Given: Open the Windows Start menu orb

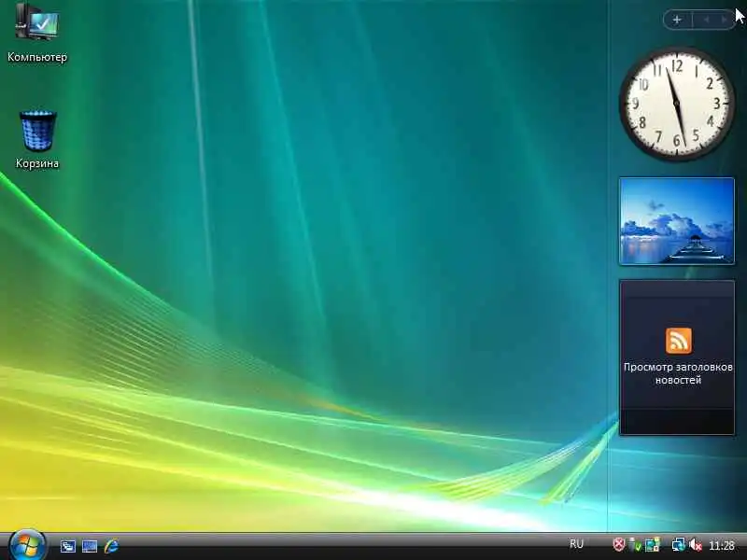Looking at the screenshot, I should (27, 545).
